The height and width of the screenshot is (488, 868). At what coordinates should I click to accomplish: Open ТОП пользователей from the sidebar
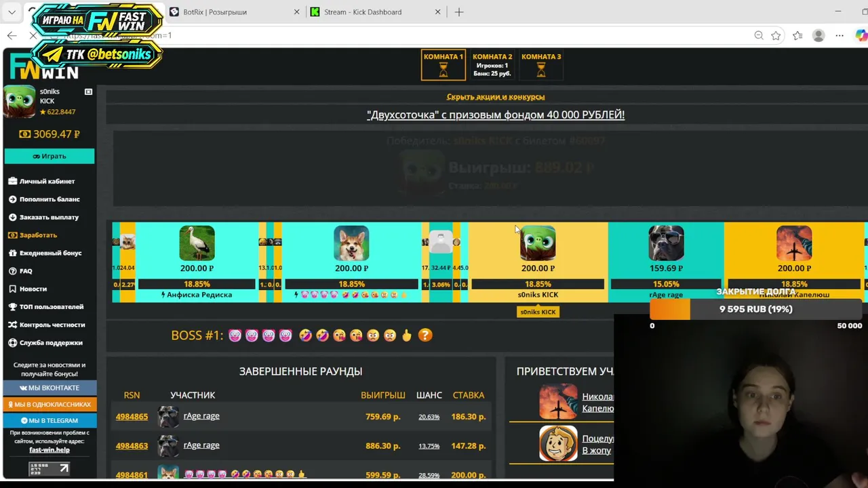(46, 307)
